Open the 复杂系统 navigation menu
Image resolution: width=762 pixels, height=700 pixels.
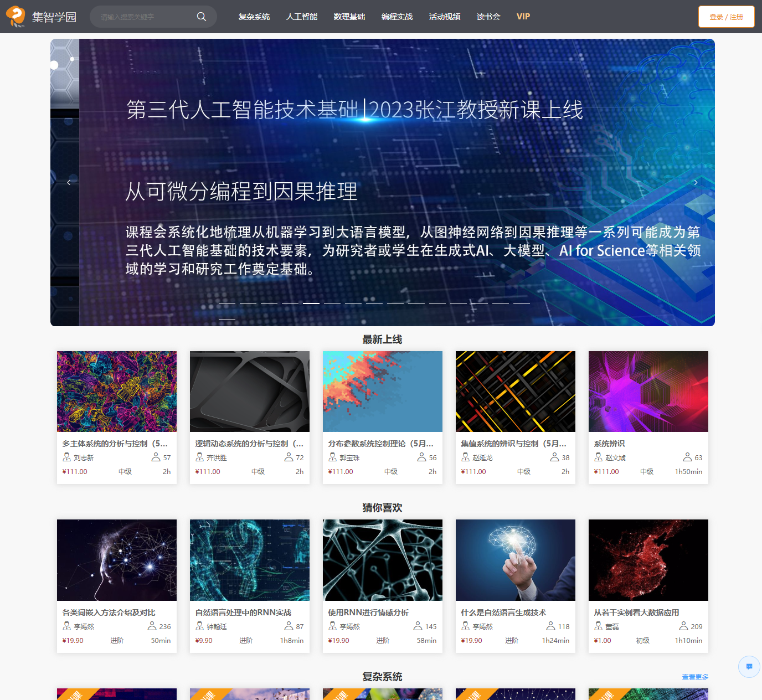pos(254,17)
